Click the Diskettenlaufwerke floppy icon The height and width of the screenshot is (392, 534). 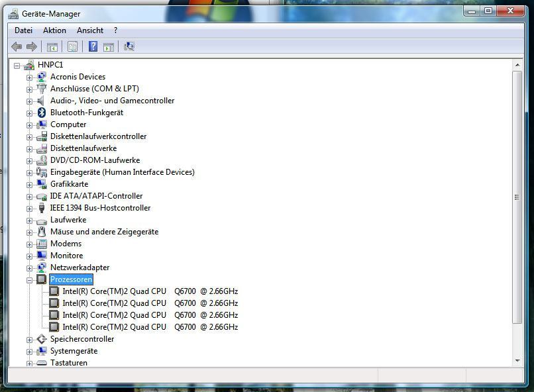42,148
